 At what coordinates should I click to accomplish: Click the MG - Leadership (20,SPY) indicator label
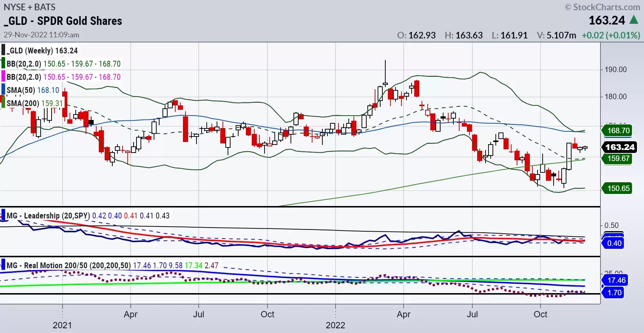[x=48, y=216]
